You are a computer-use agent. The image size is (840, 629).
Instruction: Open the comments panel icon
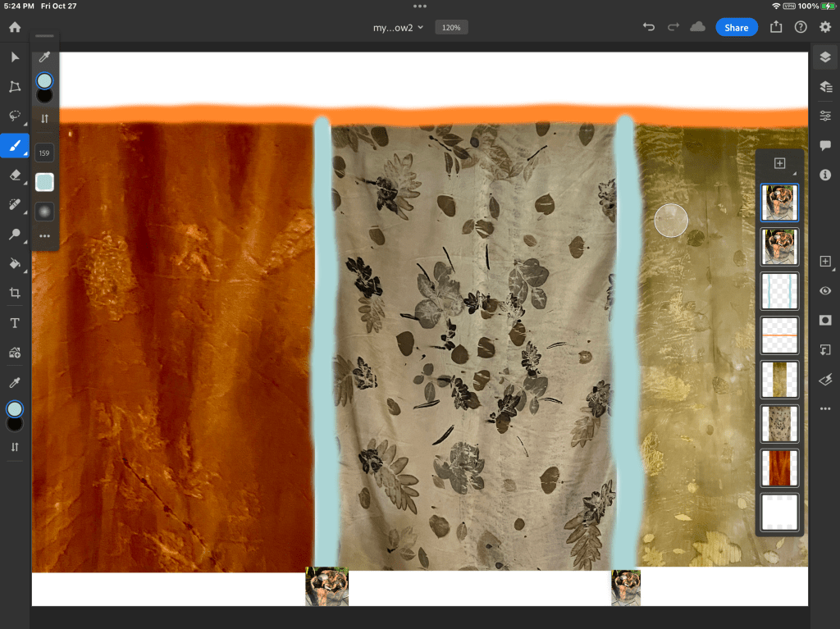(x=825, y=145)
